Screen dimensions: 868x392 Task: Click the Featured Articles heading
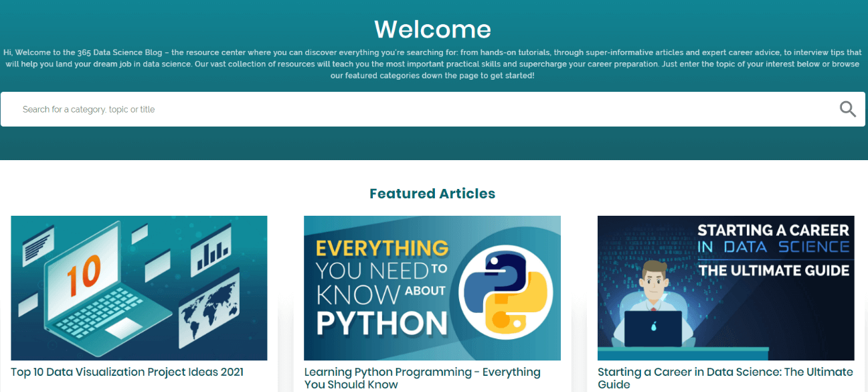tap(432, 194)
